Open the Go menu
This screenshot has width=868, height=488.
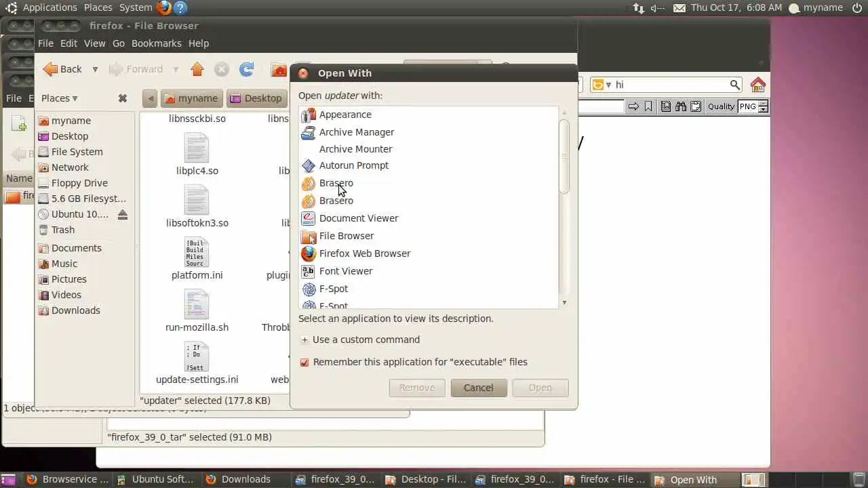119,43
